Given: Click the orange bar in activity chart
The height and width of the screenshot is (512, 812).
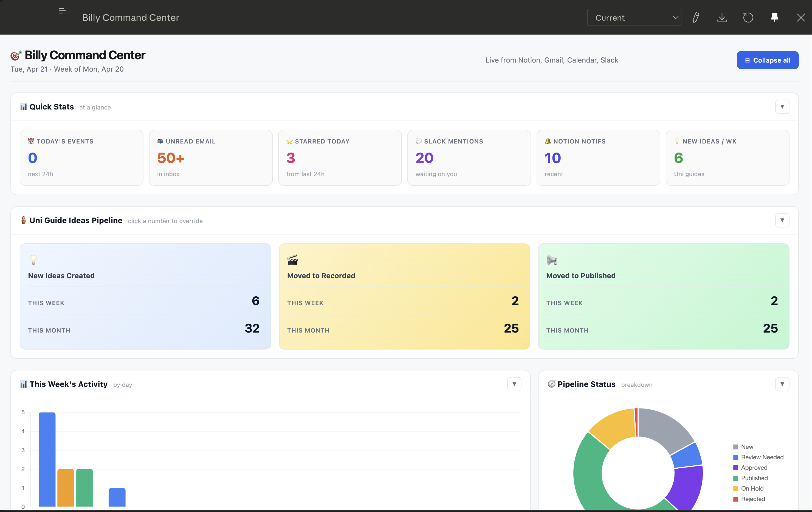Looking at the screenshot, I should click(x=66, y=488).
